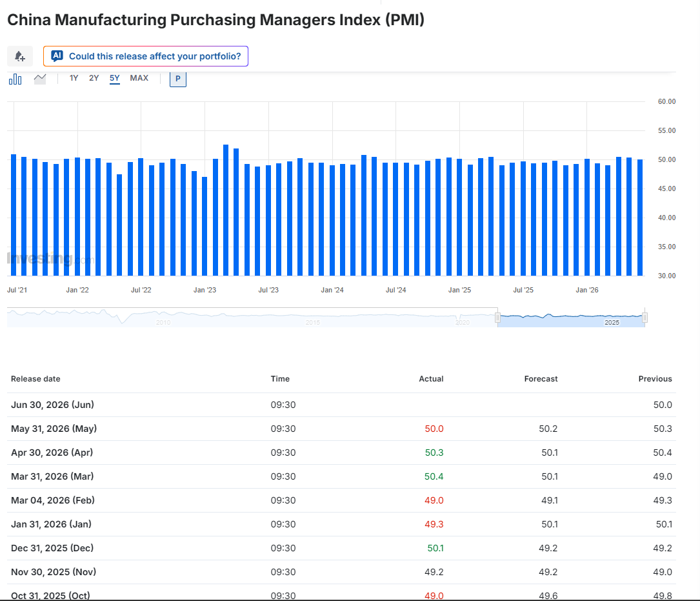Toggle the P previous-values button
The image size is (700, 601).
pyautogui.click(x=177, y=79)
